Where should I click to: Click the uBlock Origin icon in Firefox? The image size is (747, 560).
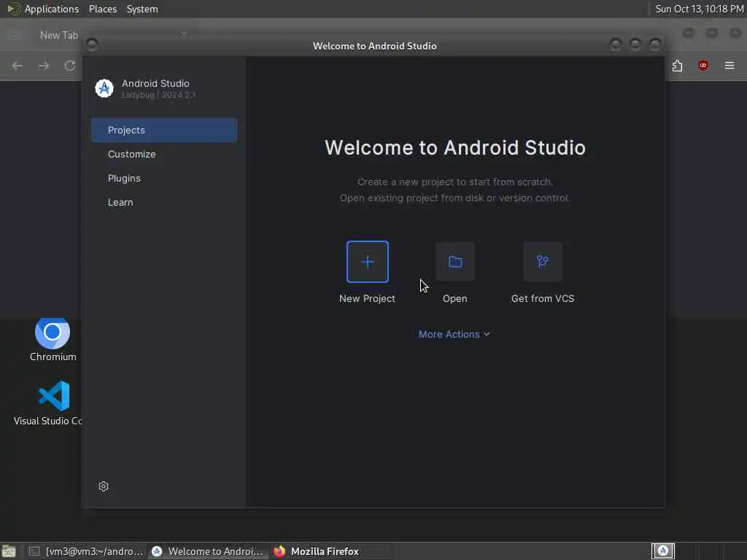(703, 66)
